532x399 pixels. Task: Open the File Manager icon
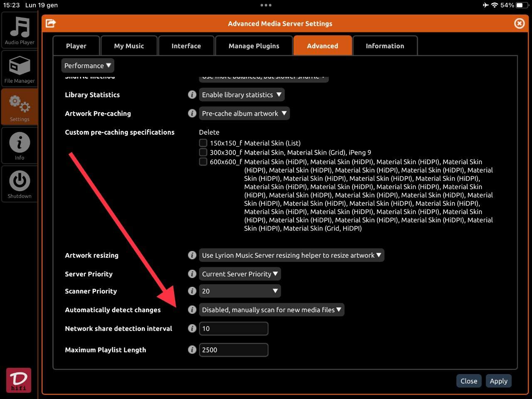[20, 69]
